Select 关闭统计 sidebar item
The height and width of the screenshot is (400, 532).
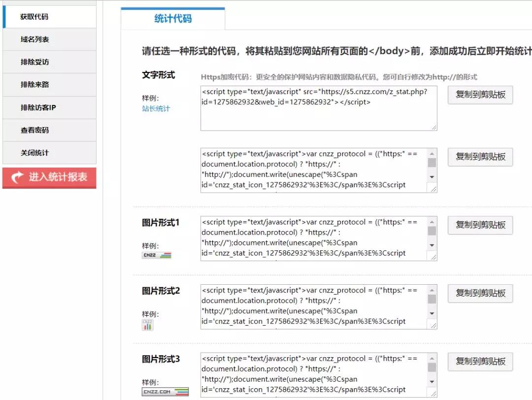tap(50, 153)
